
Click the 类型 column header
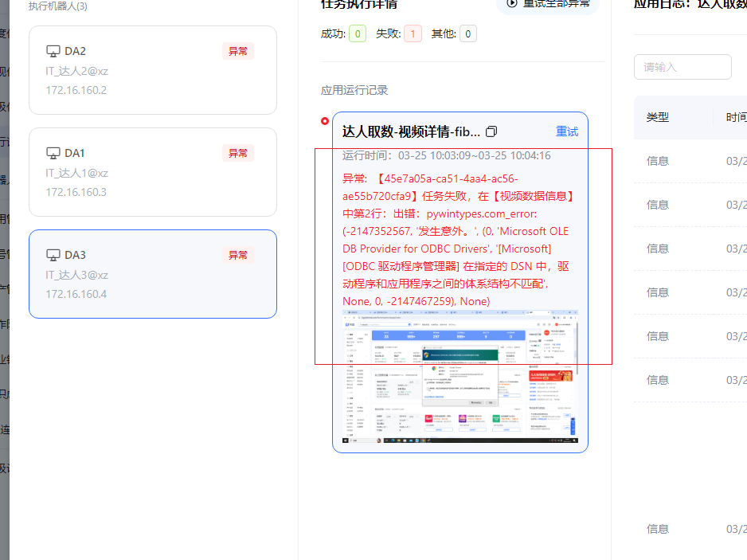[x=658, y=117]
